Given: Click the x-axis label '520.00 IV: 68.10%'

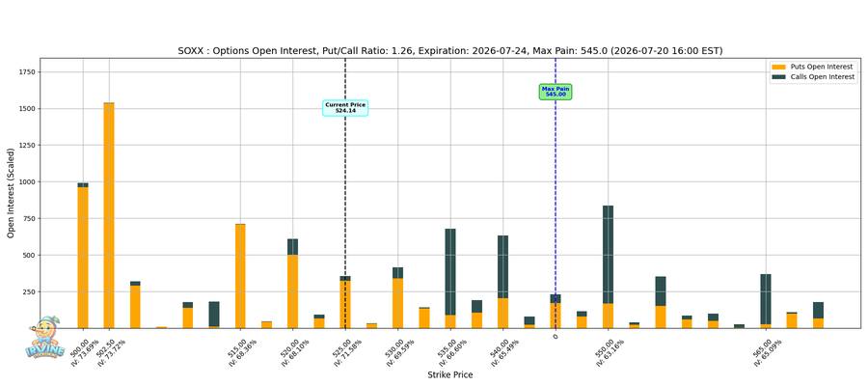Looking at the screenshot, I should pyautogui.click(x=294, y=352).
